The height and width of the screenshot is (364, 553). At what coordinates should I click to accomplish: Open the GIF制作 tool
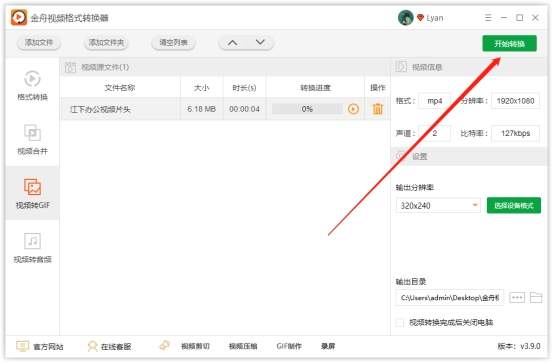pos(289,346)
